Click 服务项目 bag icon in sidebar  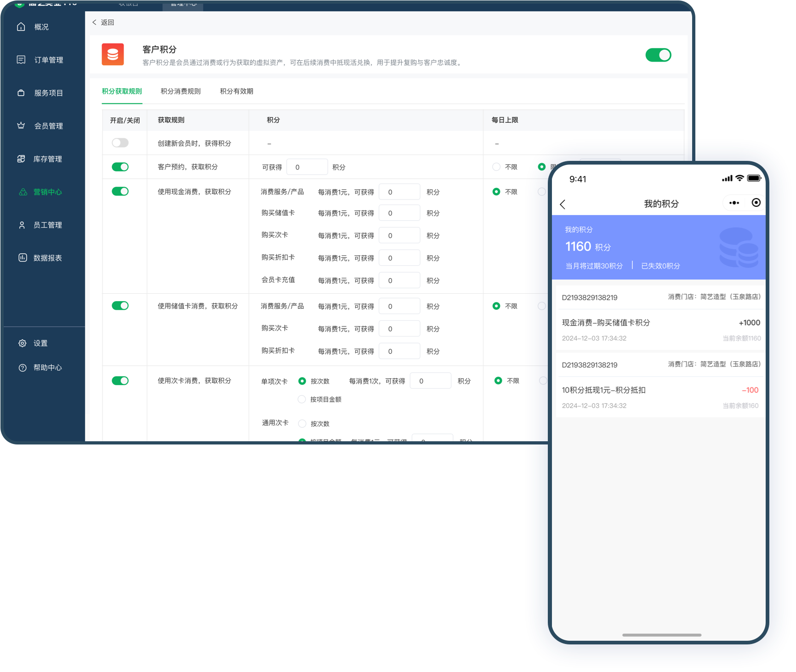(21, 93)
